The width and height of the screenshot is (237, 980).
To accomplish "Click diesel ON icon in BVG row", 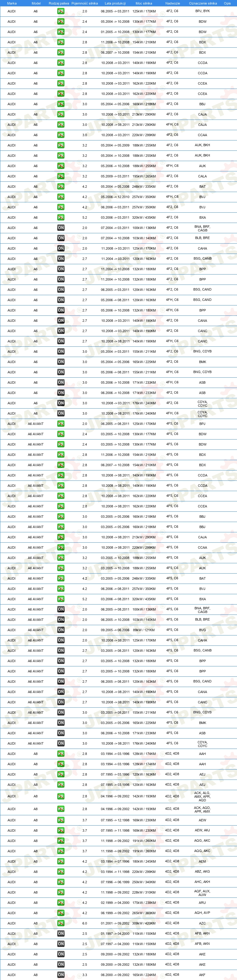I will tap(61, 630).
